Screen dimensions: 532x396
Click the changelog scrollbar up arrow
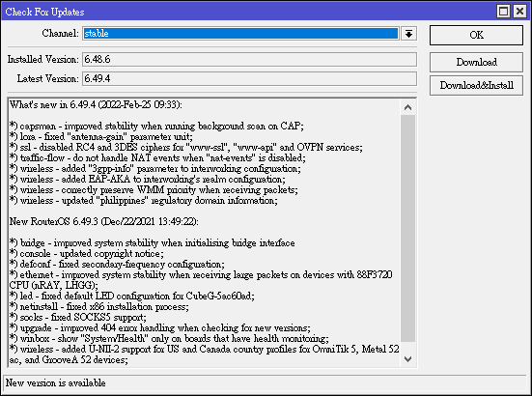407,107
